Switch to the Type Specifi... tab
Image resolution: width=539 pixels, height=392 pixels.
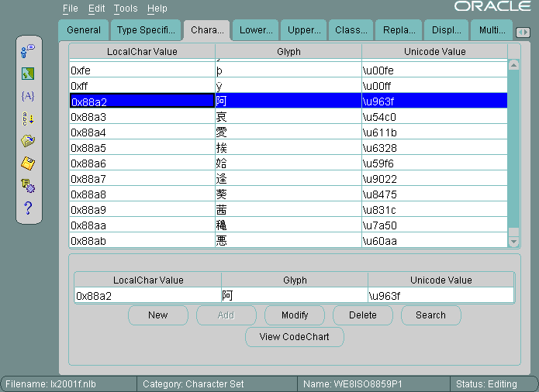147,30
